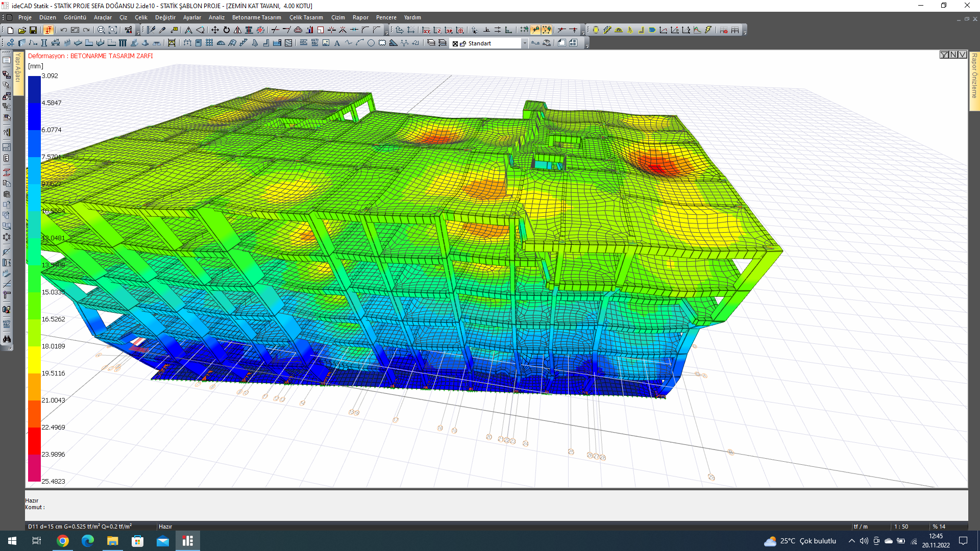Click the Rotate circular arrow tool
Viewport: 980px width, 551px height.
[x=227, y=30]
